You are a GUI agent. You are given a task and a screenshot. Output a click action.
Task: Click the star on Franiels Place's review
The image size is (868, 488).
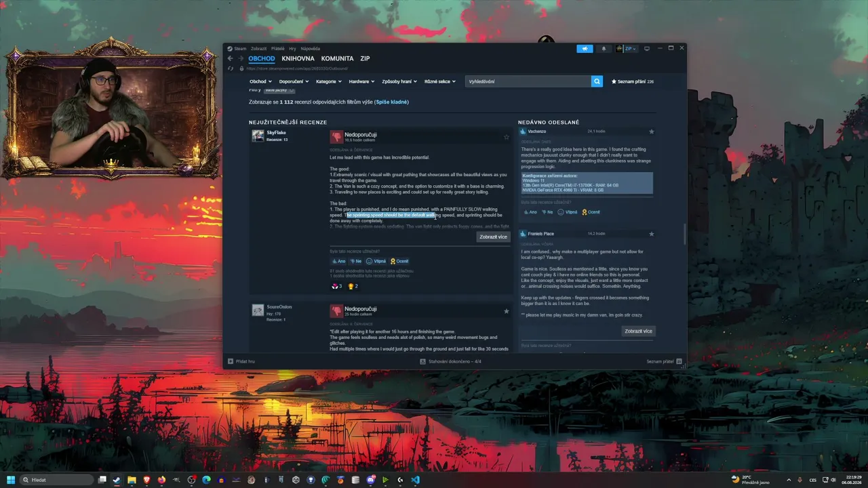pos(652,234)
